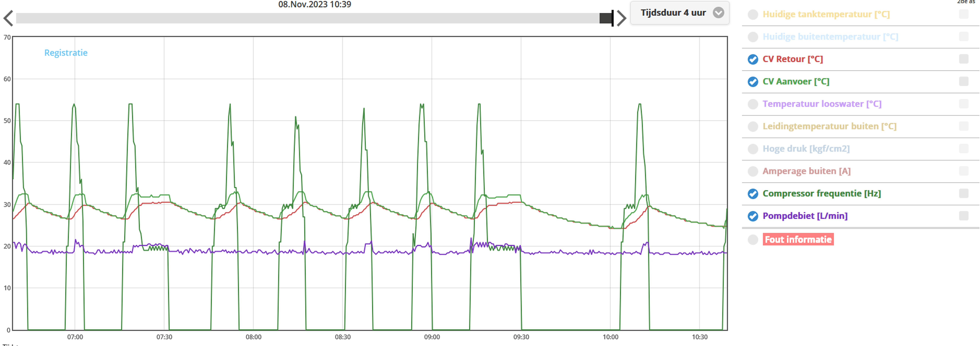This screenshot has height=346, width=980.
Task: Toggle the Fout informatie radio circle
Action: [753, 240]
